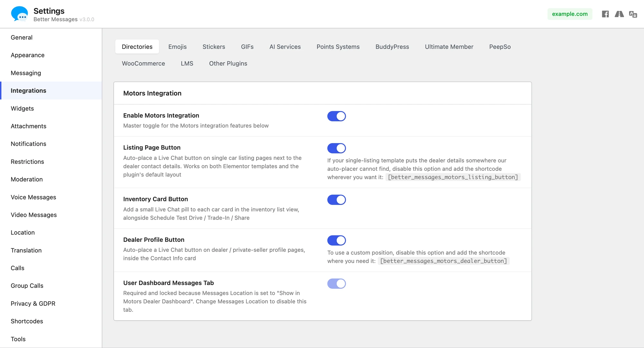The height and width of the screenshot is (348, 644).
Task: Go to the GIFs tab
Action: click(x=247, y=47)
